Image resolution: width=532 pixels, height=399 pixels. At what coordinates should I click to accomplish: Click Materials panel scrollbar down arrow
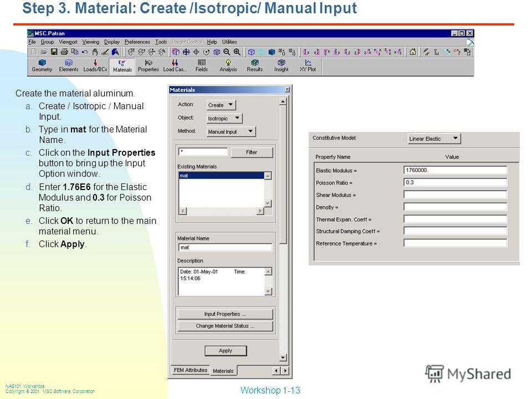tap(283, 357)
